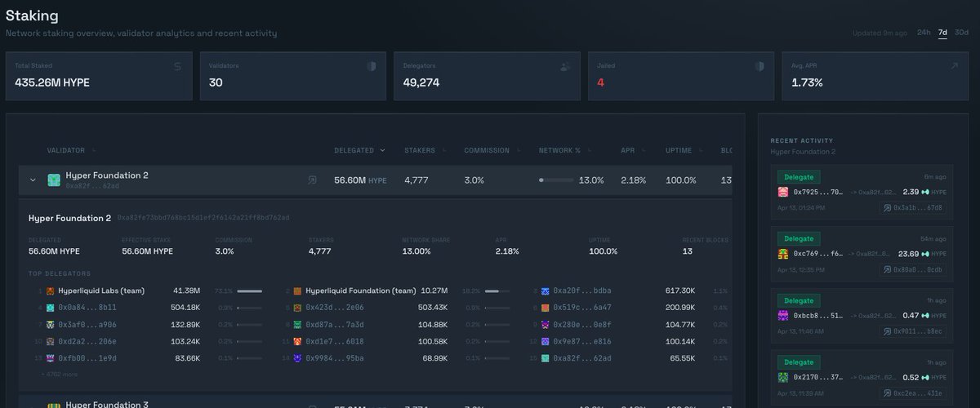The height and width of the screenshot is (408, 980).
Task: Copy the full Hyper Foundation 2 address 0xa82fe73bbd...
Action: (x=203, y=219)
